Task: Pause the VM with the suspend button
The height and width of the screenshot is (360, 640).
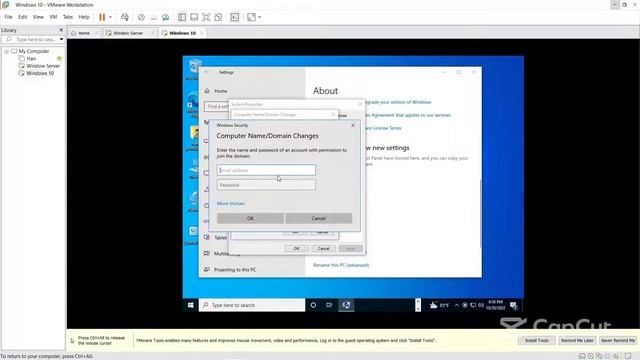Action: (x=102, y=17)
